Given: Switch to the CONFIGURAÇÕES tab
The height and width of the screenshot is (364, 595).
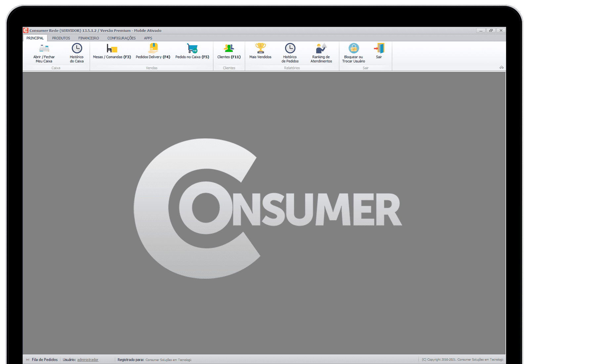Looking at the screenshot, I should pos(121,38).
